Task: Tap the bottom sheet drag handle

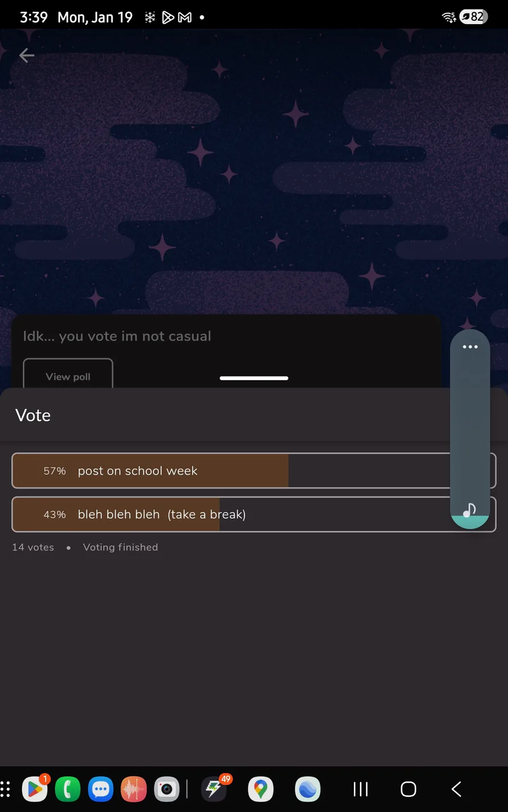Action: coord(254,378)
